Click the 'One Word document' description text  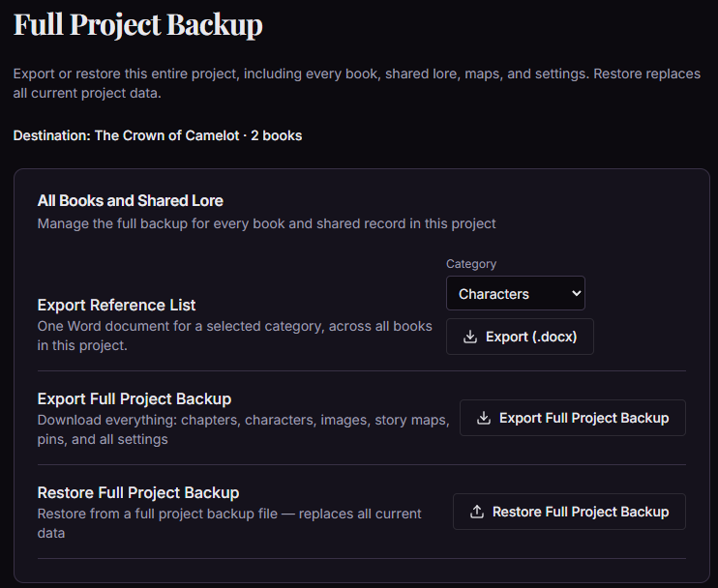point(234,336)
